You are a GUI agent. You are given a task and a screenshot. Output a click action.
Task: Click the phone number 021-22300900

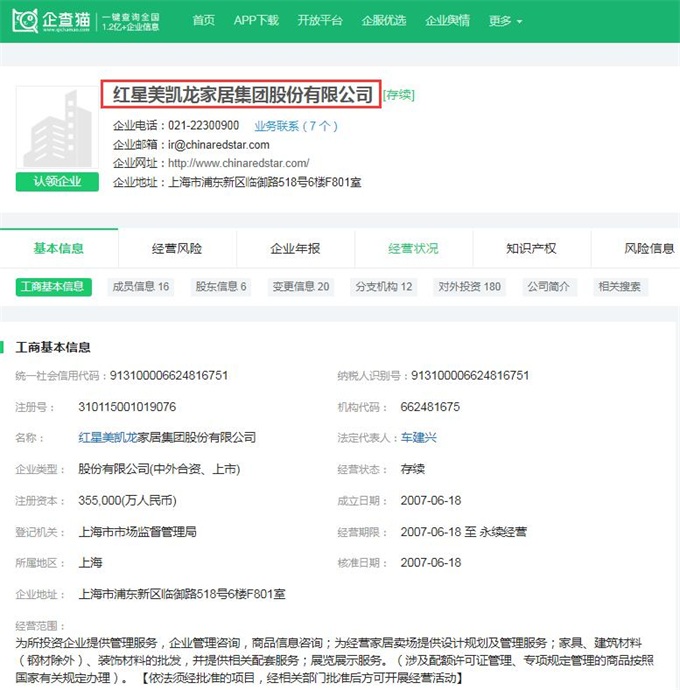point(203,126)
